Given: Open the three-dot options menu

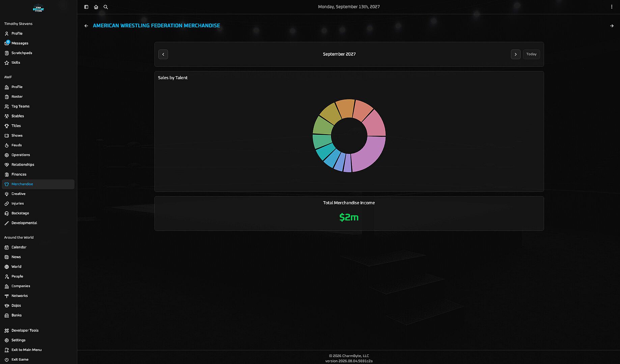Looking at the screenshot, I should coord(612,7).
